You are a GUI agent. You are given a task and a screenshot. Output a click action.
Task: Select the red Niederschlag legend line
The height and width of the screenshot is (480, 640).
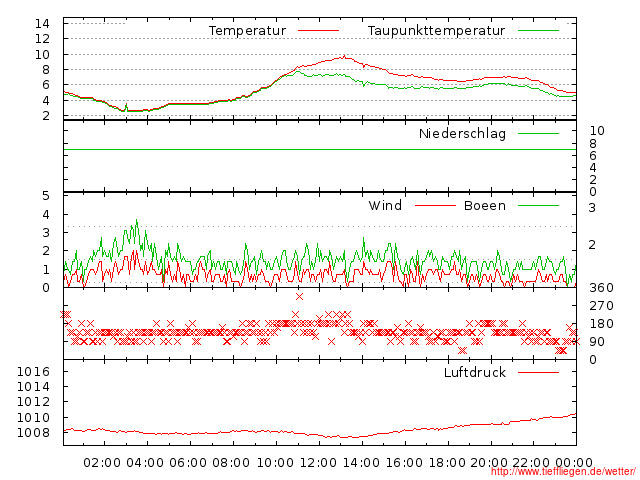click(x=538, y=134)
